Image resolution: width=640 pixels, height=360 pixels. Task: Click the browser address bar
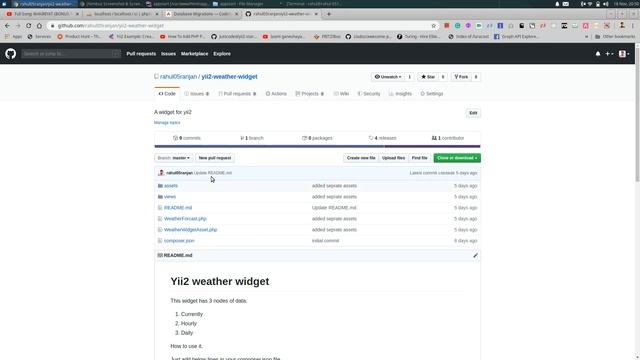pyautogui.click(x=243, y=26)
